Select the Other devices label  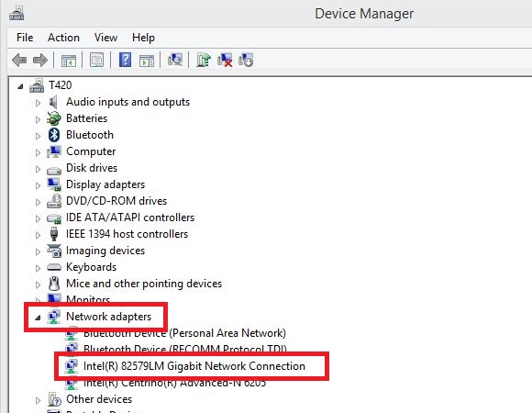[99, 399]
